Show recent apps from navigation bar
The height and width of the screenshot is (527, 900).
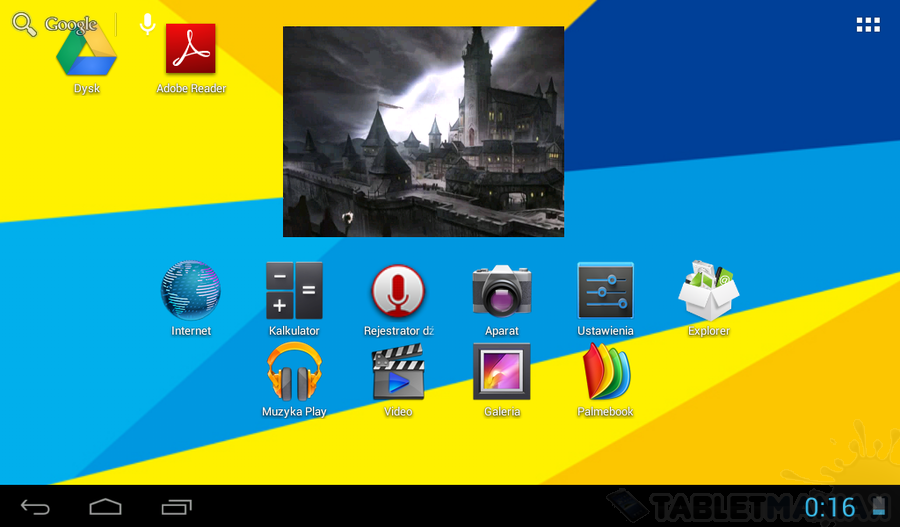pos(176,507)
